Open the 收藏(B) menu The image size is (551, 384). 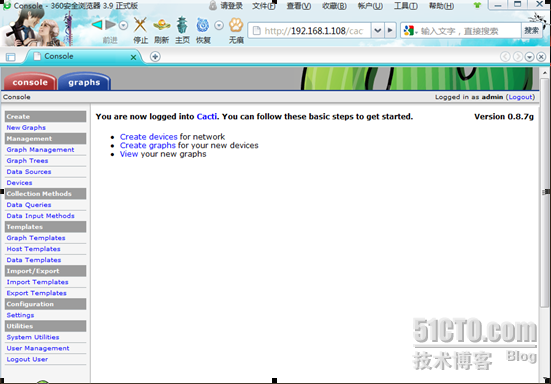334,6
